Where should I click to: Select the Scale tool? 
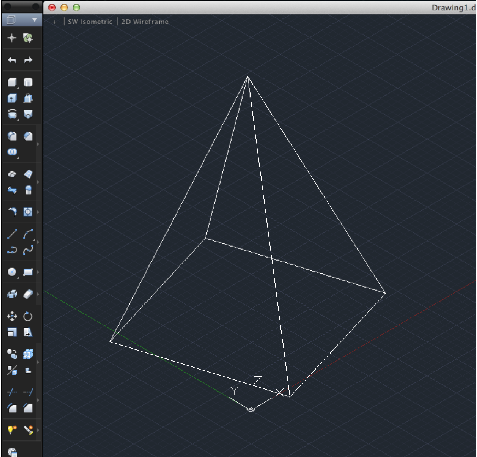pyautogui.click(x=12, y=332)
